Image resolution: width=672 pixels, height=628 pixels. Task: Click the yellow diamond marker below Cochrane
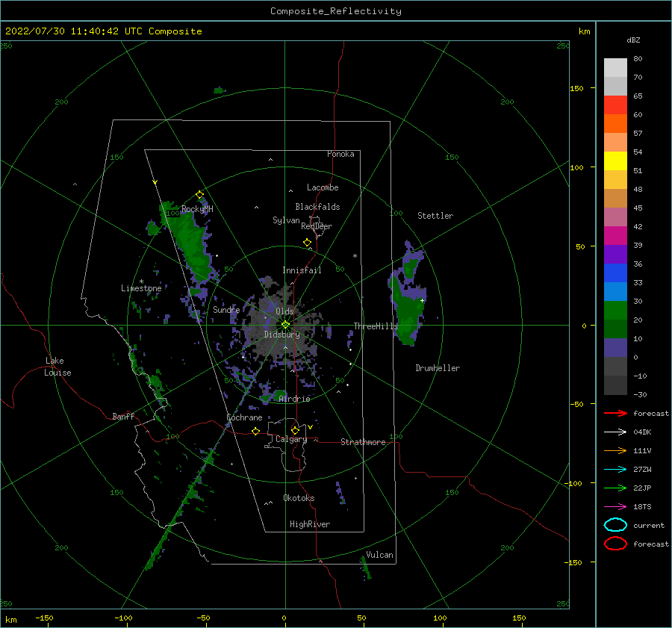click(255, 432)
